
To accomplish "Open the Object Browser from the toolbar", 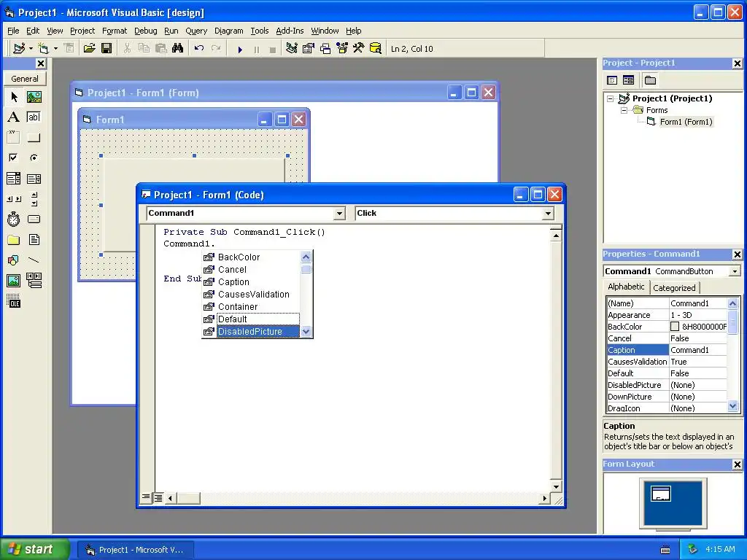I will (x=342, y=49).
